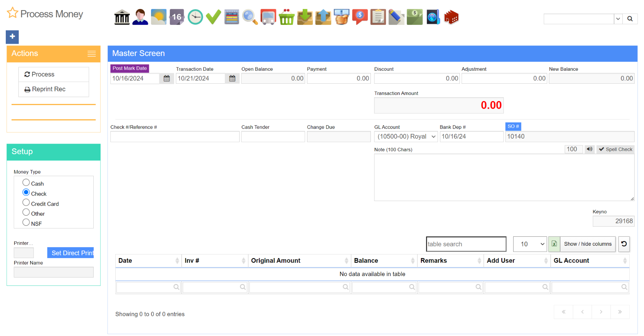
Task: Open the Post Mark Date calendar picker
Action: point(166,78)
